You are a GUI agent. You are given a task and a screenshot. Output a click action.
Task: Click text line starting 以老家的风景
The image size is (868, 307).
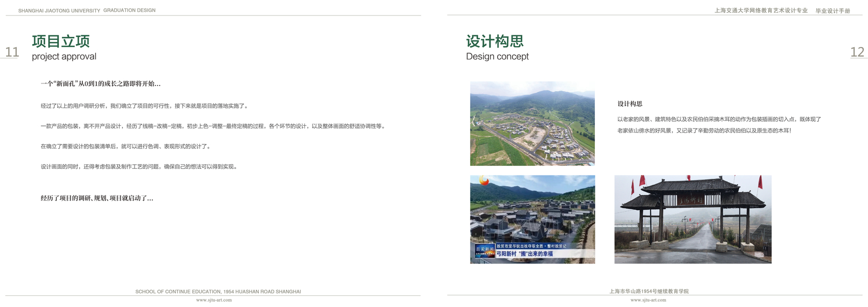(x=719, y=119)
